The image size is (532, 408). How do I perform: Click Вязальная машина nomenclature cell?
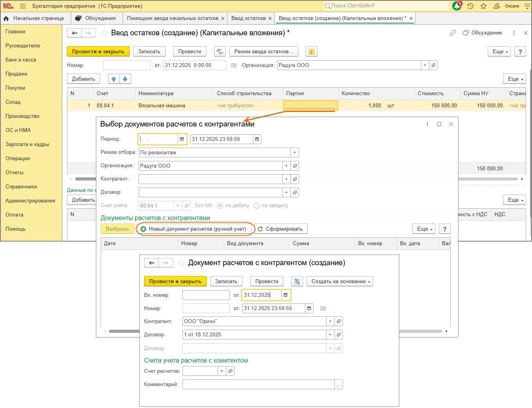167,105
